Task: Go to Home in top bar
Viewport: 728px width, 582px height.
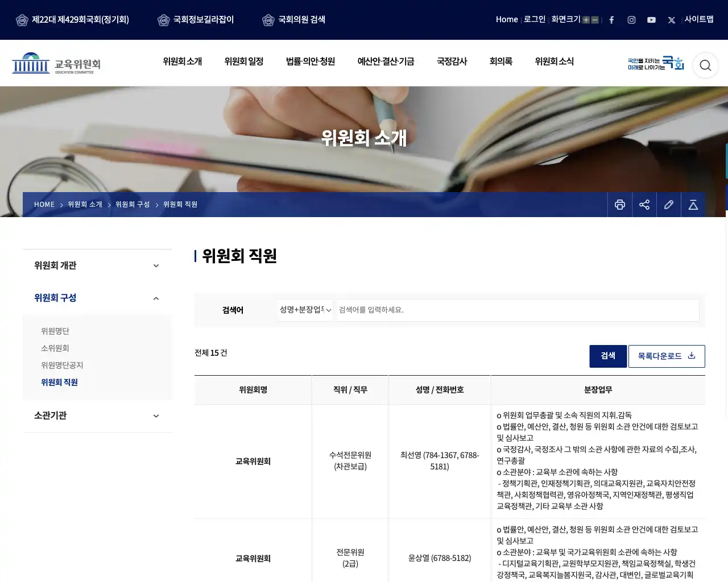Action: [x=507, y=19]
